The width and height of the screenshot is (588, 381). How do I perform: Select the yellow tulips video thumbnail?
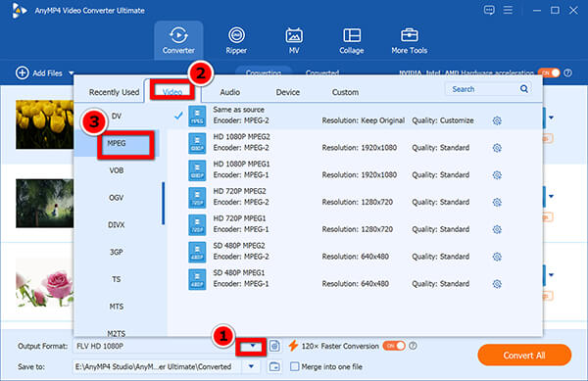click(x=44, y=124)
